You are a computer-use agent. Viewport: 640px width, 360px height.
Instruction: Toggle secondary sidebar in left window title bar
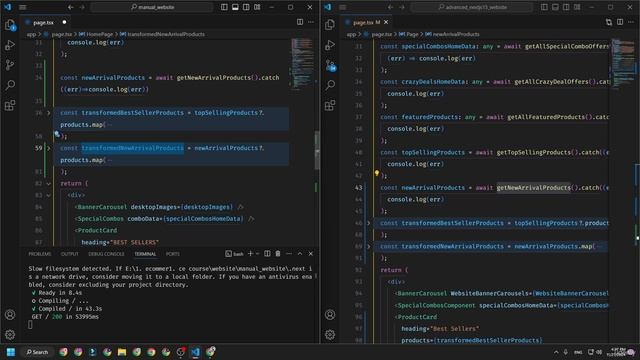click(x=246, y=7)
